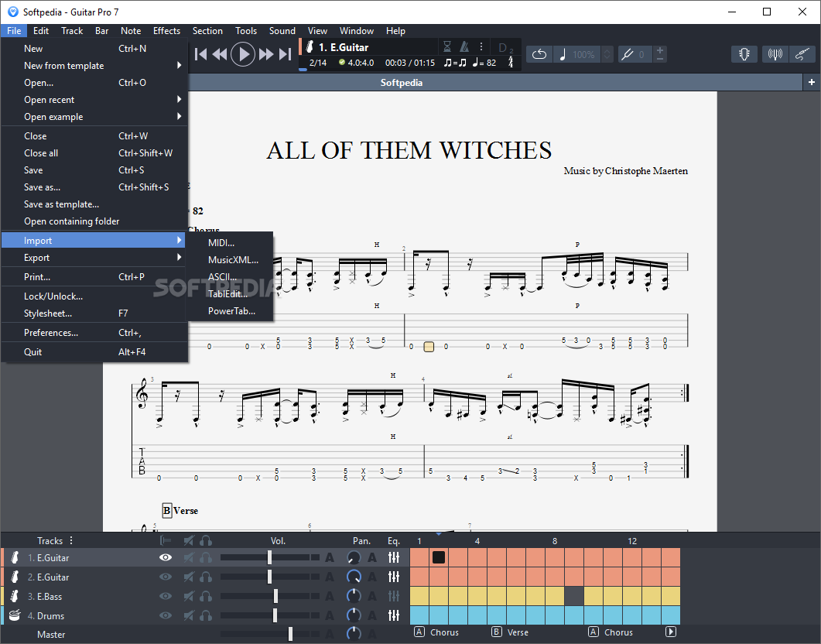Click the global solo headphones header icon
Screen dimensions: 821x644
pyautogui.click(x=206, y=540)
